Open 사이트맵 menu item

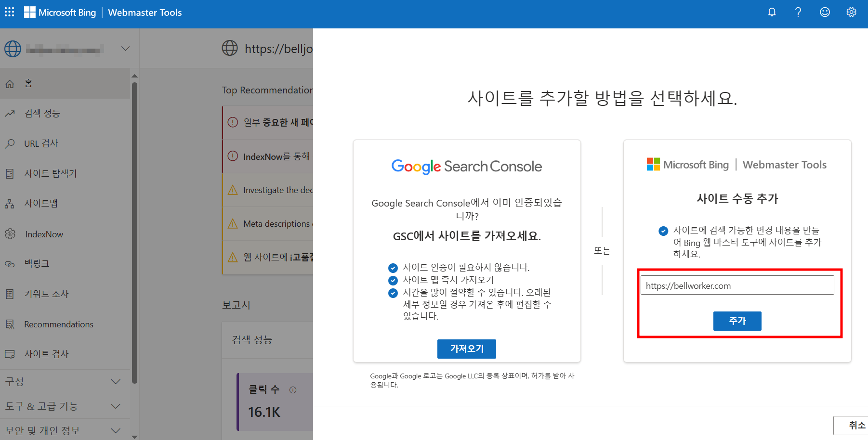(65, 203)
